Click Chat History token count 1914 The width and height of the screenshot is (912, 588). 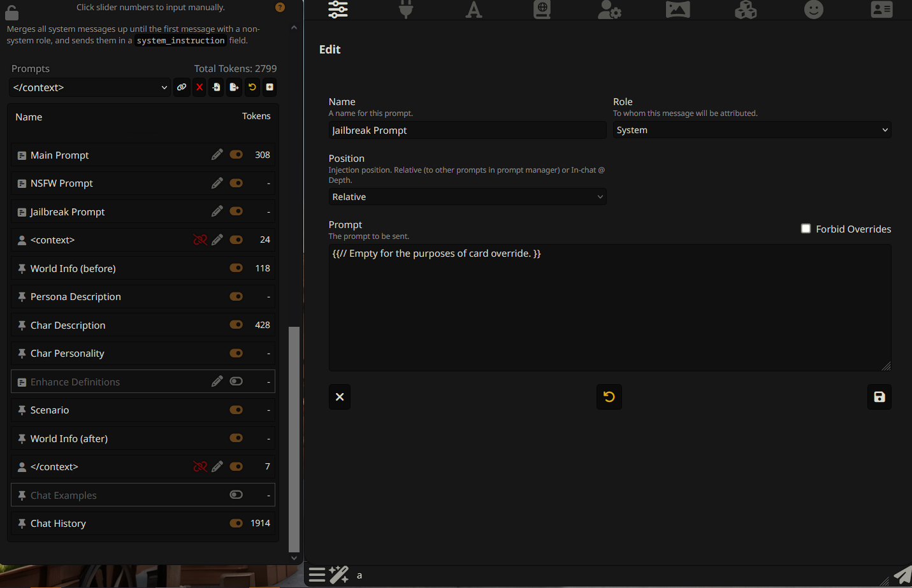click(260, 523)
